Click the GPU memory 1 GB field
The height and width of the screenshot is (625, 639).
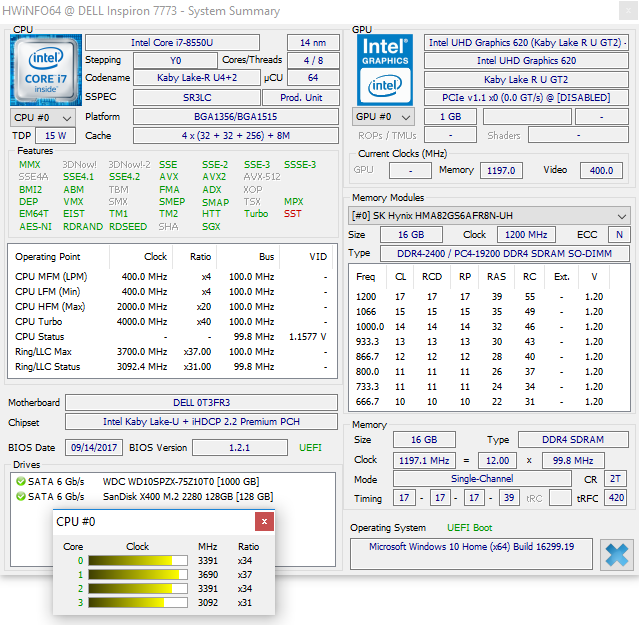(x=450, y=117)
